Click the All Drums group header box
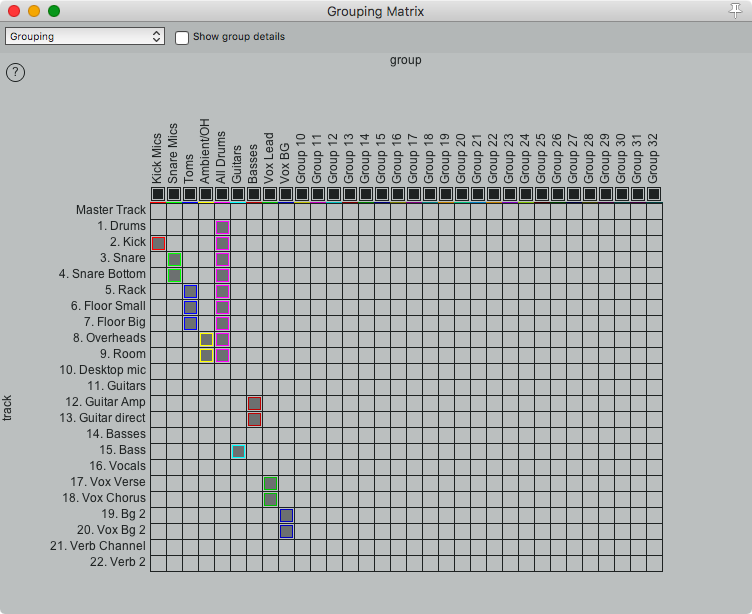Viewport: 752px width, 614px height. (222, 194)
